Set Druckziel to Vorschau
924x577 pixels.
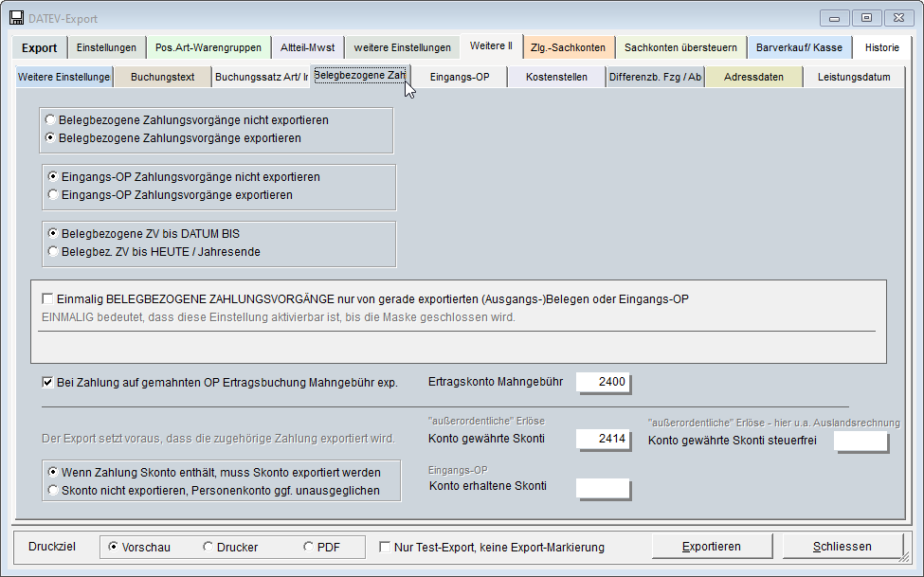tap(139, 548)
